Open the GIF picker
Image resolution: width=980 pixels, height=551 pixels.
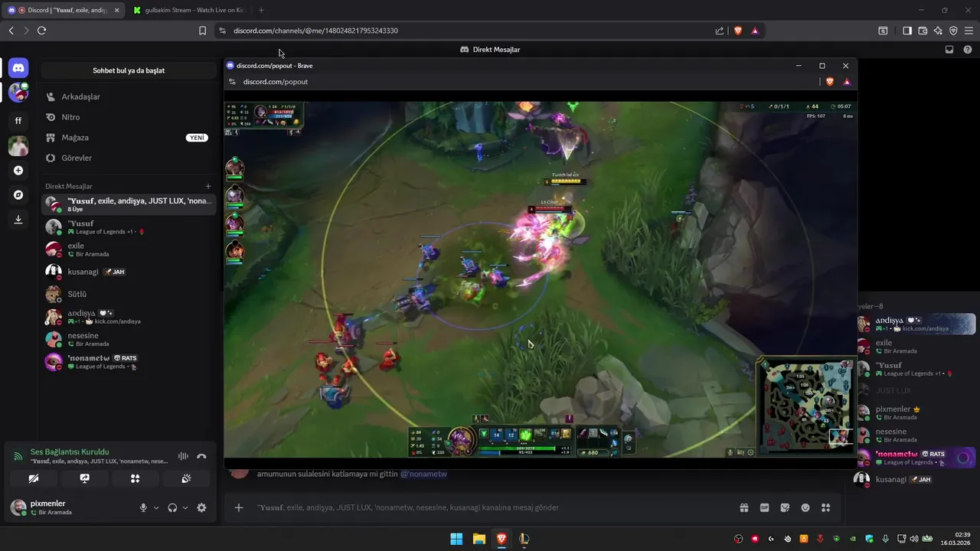(x=764, y=507)
